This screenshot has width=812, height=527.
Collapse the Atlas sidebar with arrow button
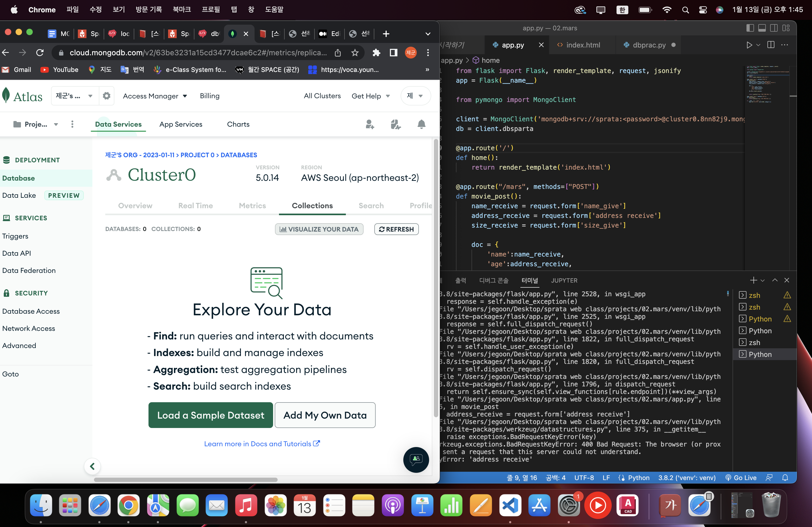(92, 466)
